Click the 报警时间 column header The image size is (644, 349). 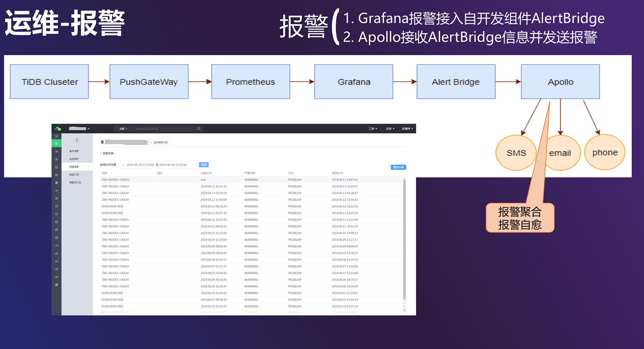pos(337,173)
